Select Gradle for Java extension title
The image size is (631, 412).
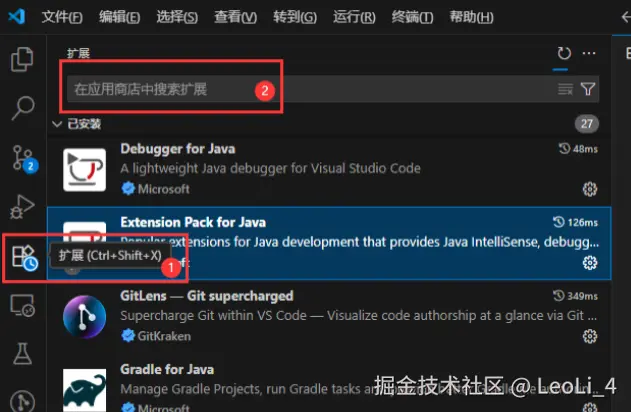point(167,369)
